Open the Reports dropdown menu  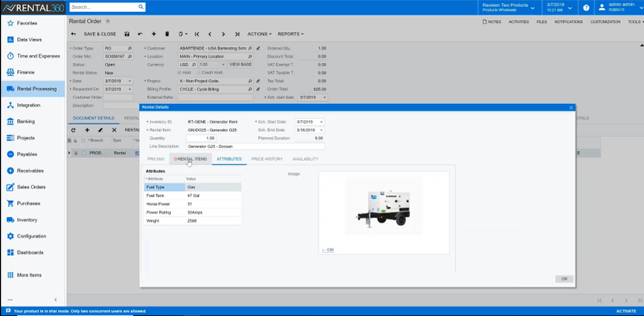coord(290,34)
